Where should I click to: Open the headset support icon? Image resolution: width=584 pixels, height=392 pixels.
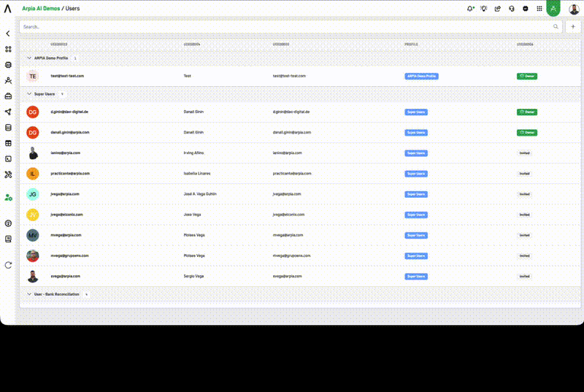[512, 9]
